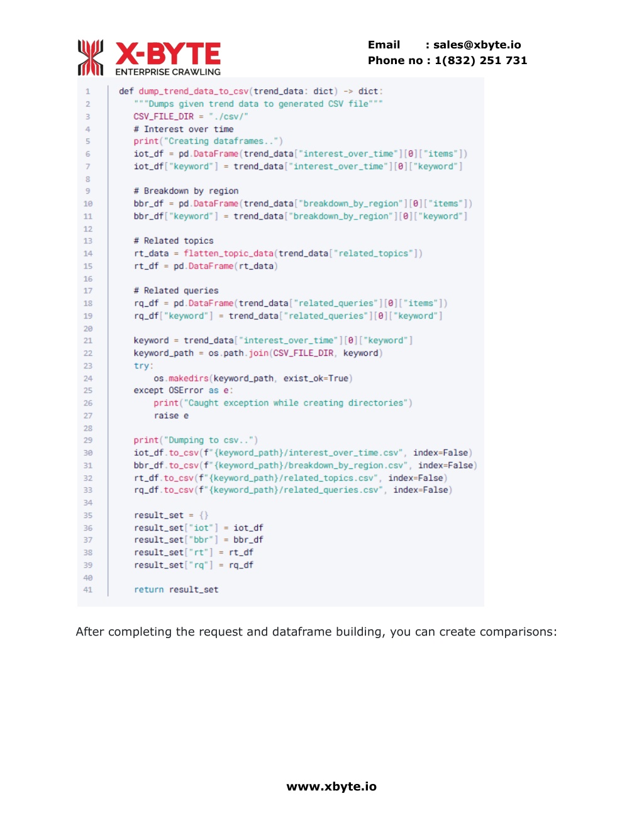Click the 'print("Dumping to csv..")' line
Viewport: 644px width, 833px height.
[x=196, y=441]
